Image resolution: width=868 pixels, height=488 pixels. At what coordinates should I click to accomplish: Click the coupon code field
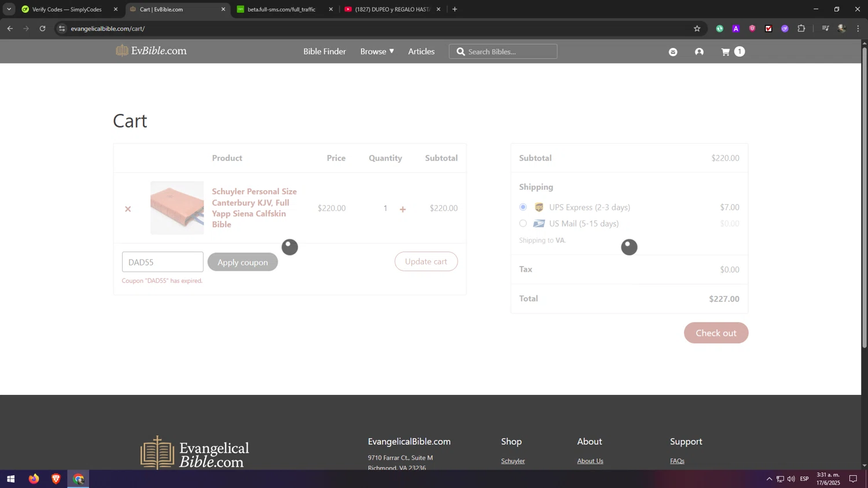coord(163,262)
